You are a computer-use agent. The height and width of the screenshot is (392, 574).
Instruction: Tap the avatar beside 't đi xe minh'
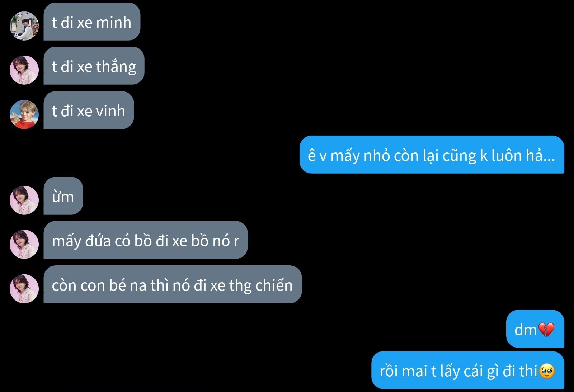[24, 26]
